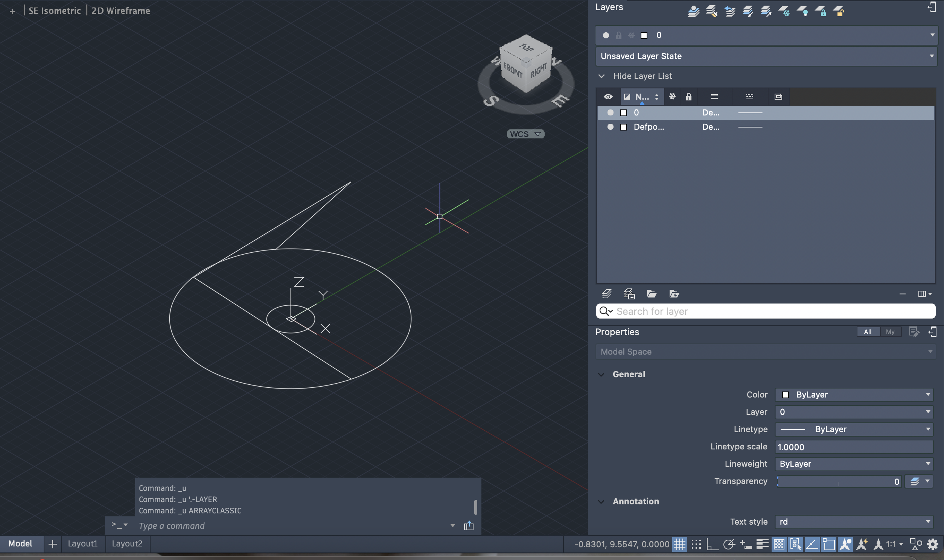
Task: Collapse the Hide Layer List section
Action: coord(601,76)
